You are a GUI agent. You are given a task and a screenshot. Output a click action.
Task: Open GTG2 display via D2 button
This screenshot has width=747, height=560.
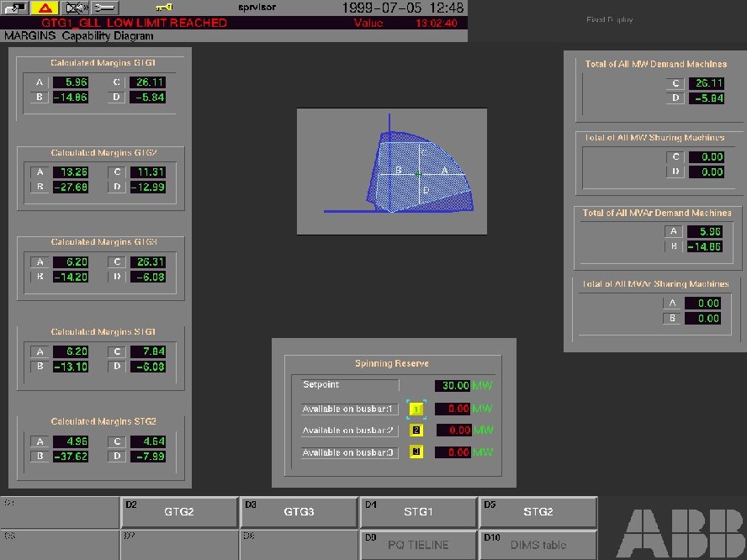(x=179, y=512)
